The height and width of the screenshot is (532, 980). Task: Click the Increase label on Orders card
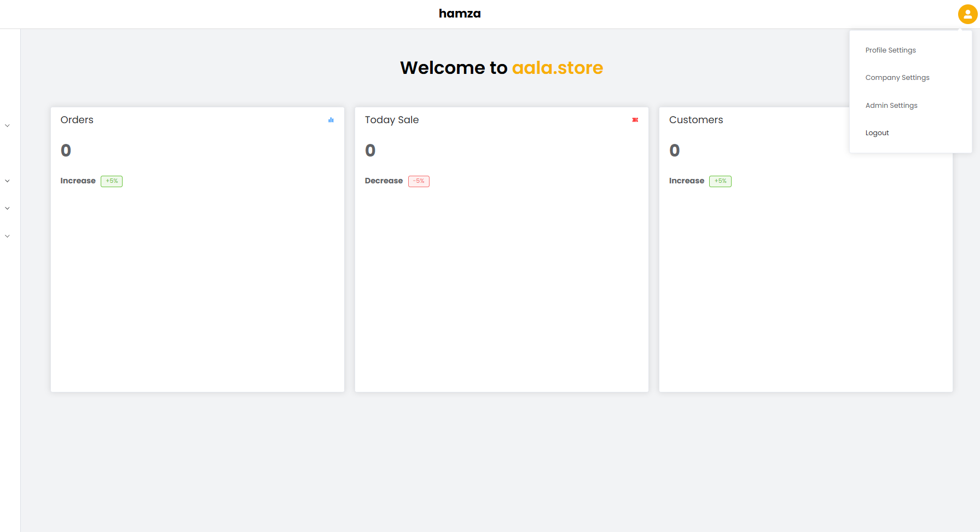(78, 181)
